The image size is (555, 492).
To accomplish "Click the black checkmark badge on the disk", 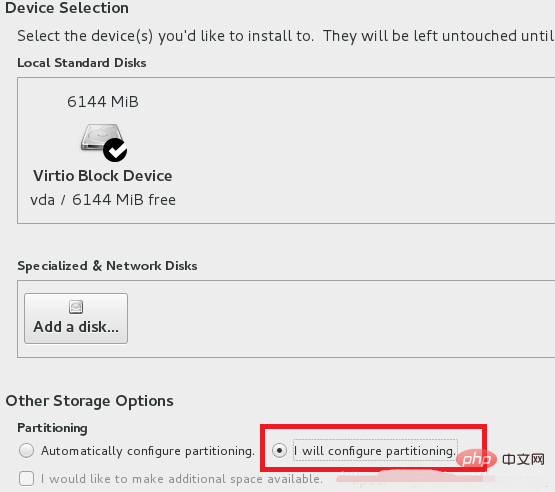I will (x=115, y=150).
